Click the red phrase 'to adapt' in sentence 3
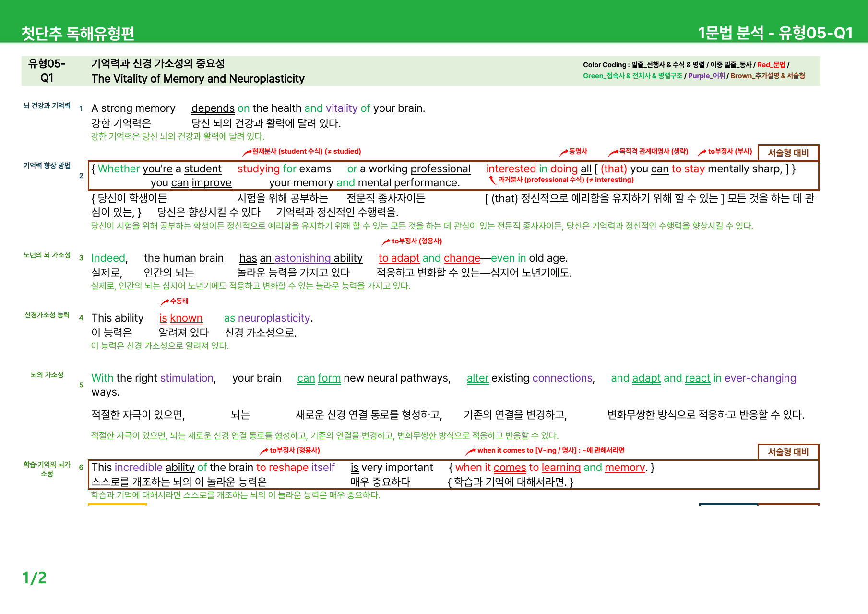The height and width of the screenshot is (614, 868). tap(399, 258)
